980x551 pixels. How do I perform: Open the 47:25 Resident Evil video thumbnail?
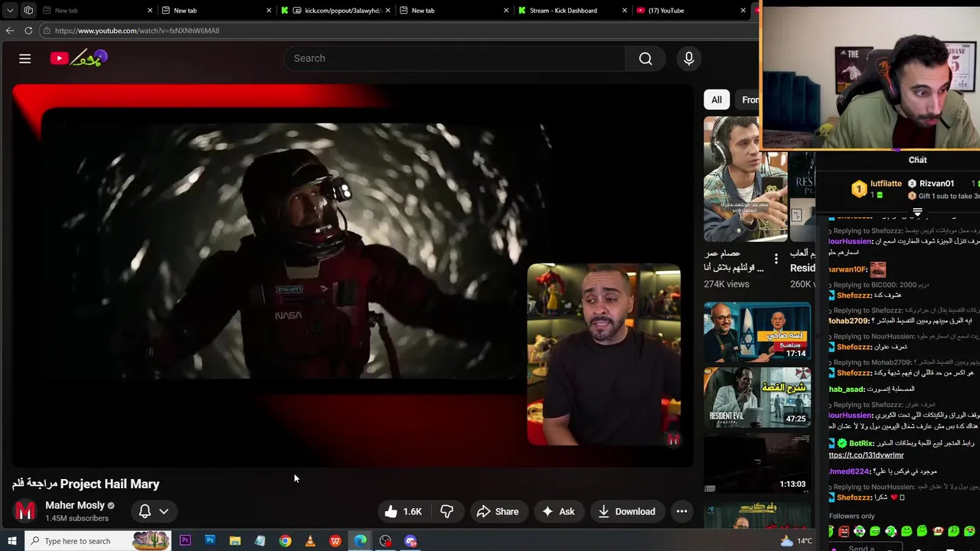[x=757, y=396]
